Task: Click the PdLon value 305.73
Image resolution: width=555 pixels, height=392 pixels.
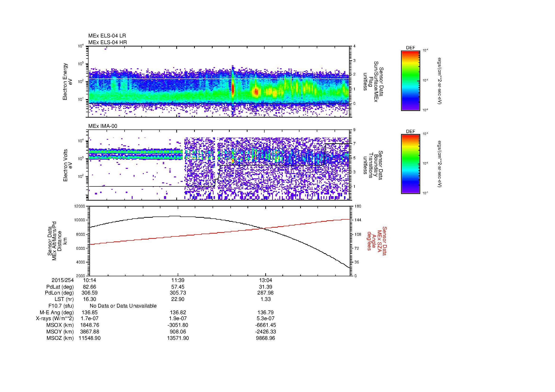Action: tap(178, 293)
